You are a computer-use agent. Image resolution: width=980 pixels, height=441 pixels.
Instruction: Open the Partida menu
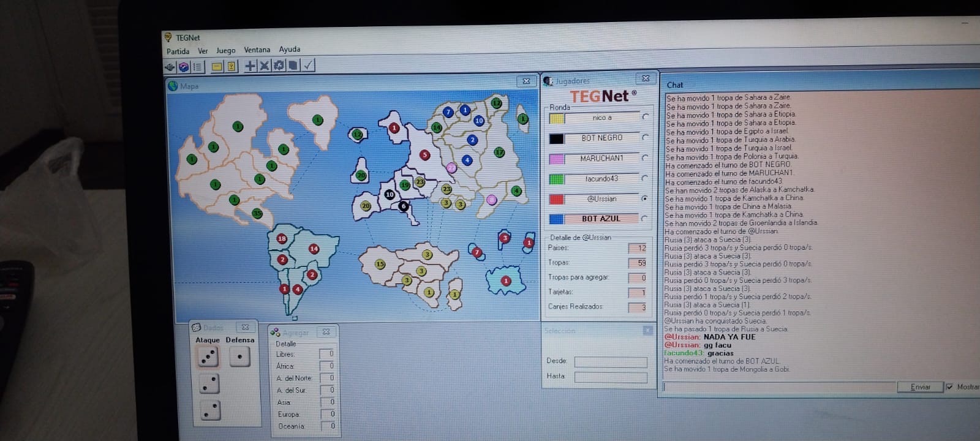pyautogui.click(x=178, y=51)
